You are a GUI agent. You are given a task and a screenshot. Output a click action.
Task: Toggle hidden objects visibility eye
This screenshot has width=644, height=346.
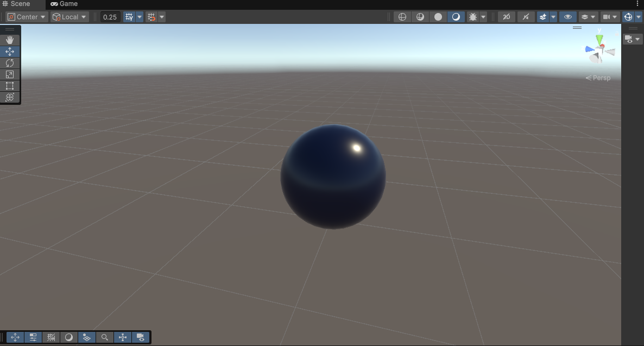click(x=567, y=17)
